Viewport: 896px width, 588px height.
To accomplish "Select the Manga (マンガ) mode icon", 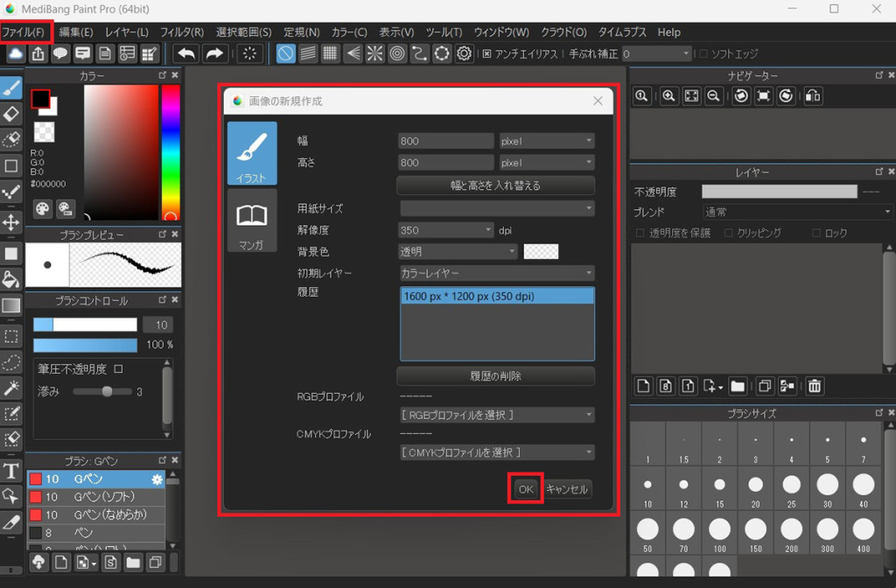I will (252, 220).
